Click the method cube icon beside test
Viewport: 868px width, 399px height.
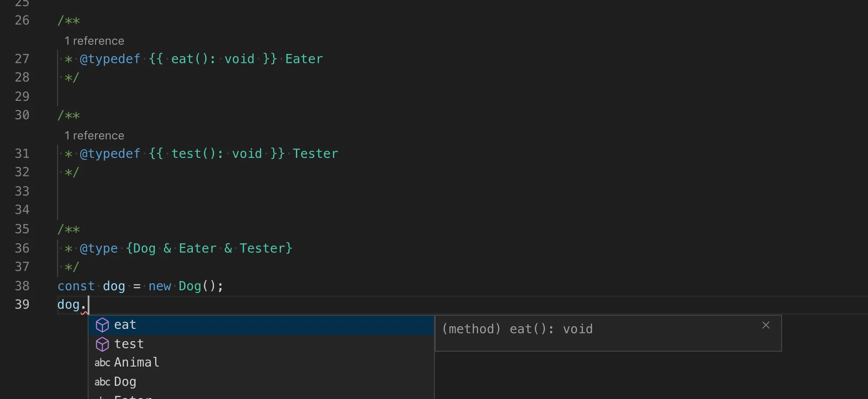point(102,344)
